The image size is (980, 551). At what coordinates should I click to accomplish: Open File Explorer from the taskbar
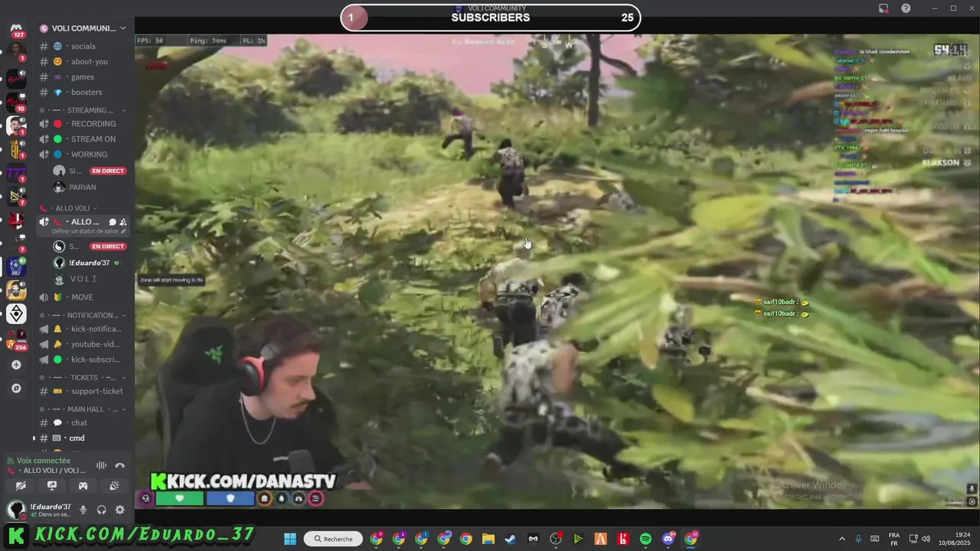488,539
